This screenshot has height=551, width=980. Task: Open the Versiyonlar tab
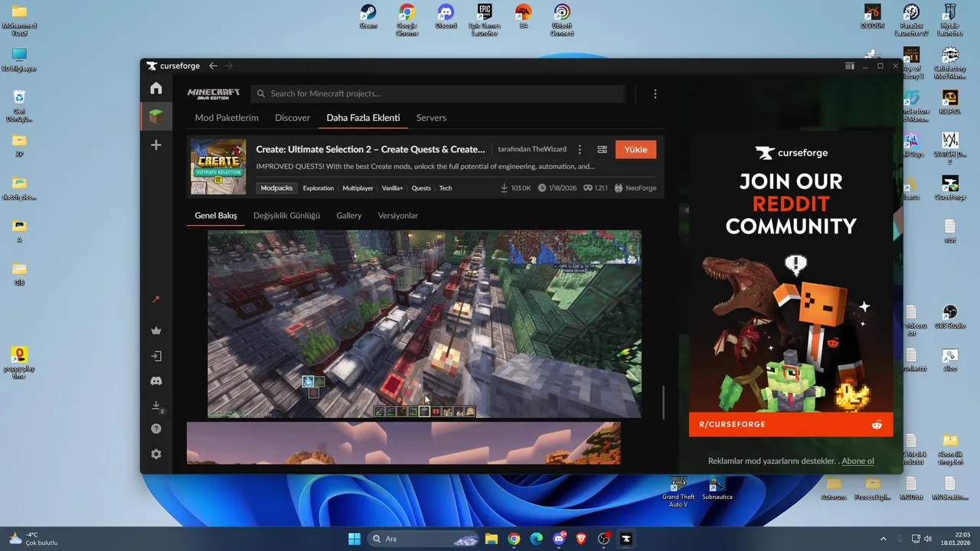coord(398,216)
